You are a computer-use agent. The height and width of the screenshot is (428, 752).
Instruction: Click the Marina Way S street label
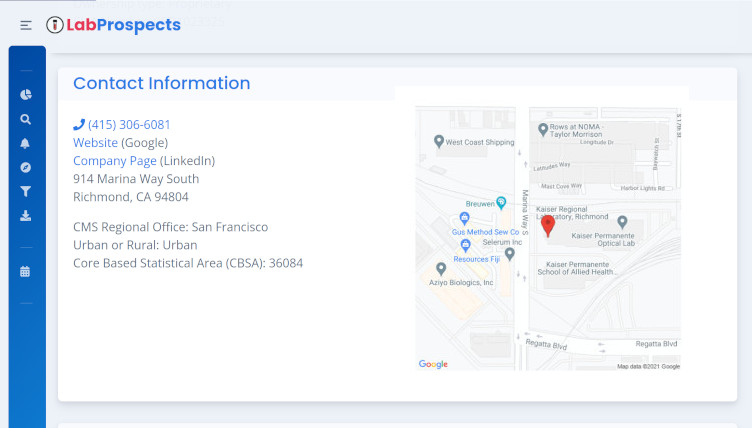(525, 212)
